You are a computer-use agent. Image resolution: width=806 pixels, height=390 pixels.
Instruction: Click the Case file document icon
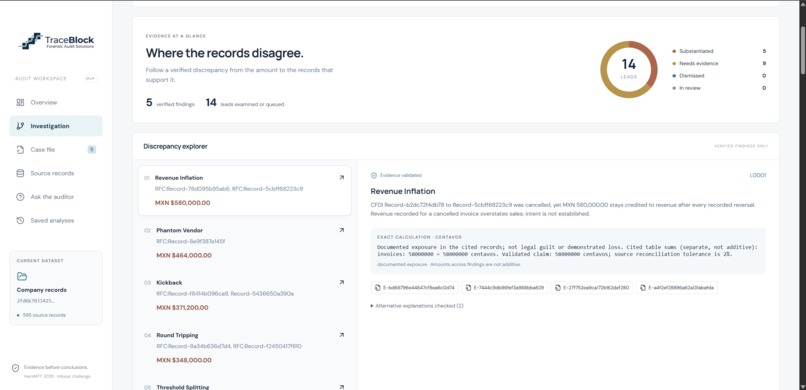[21, 150]
